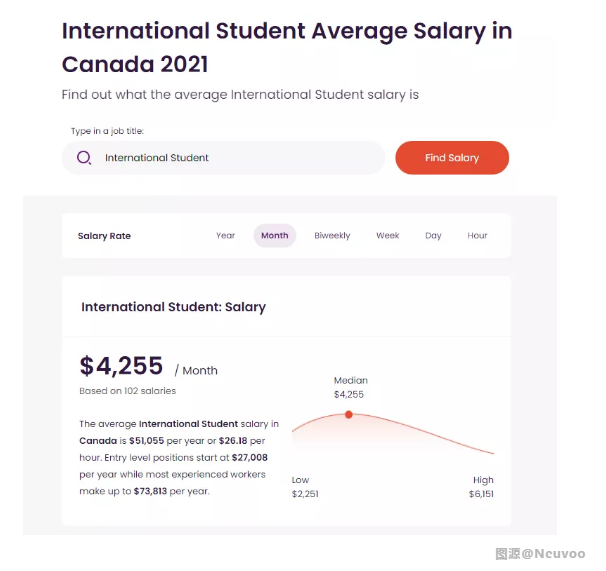Viewport: 606px width, 571px height.
Task: Click the page title about Average Salary in Canada
Action: 287,47
